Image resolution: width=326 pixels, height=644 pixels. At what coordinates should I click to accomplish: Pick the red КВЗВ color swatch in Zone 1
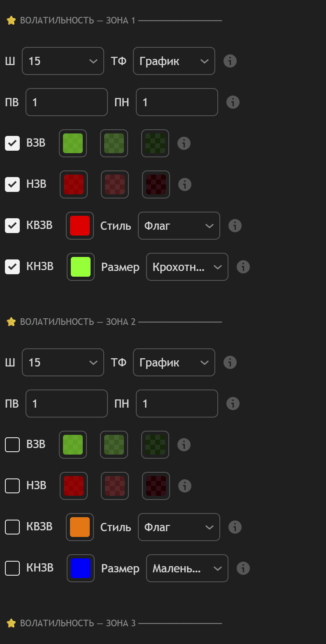pyautogui.click(x=80, y=226)
